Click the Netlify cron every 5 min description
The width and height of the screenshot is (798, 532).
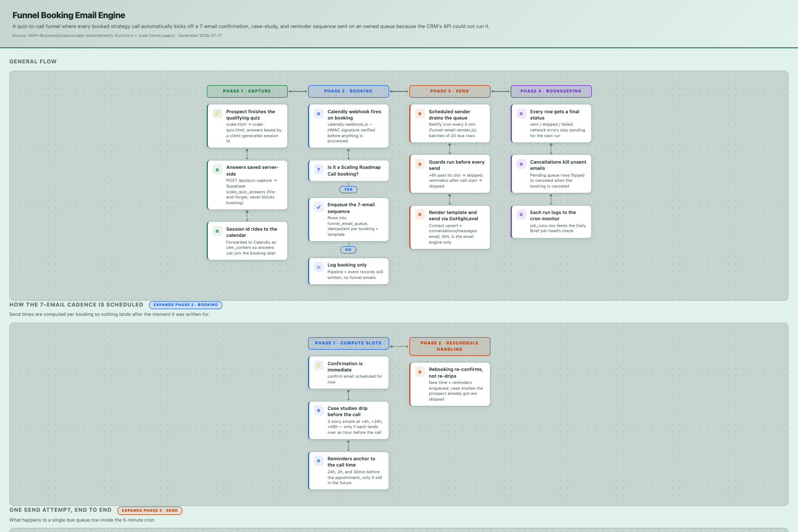(x=453, y=130)
